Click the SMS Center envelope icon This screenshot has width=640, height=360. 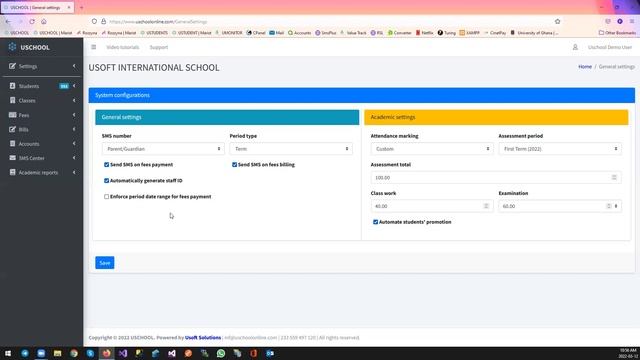[13, 158]
